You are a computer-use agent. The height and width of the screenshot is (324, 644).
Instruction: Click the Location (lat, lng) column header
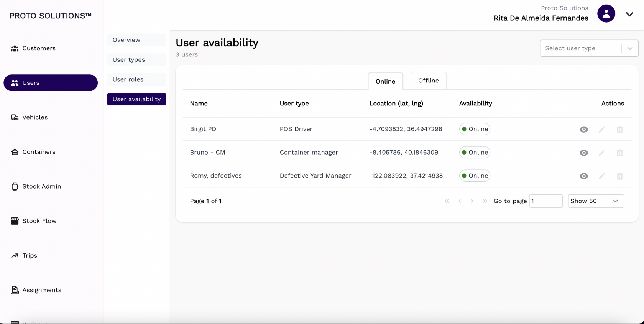pos(396,104)
